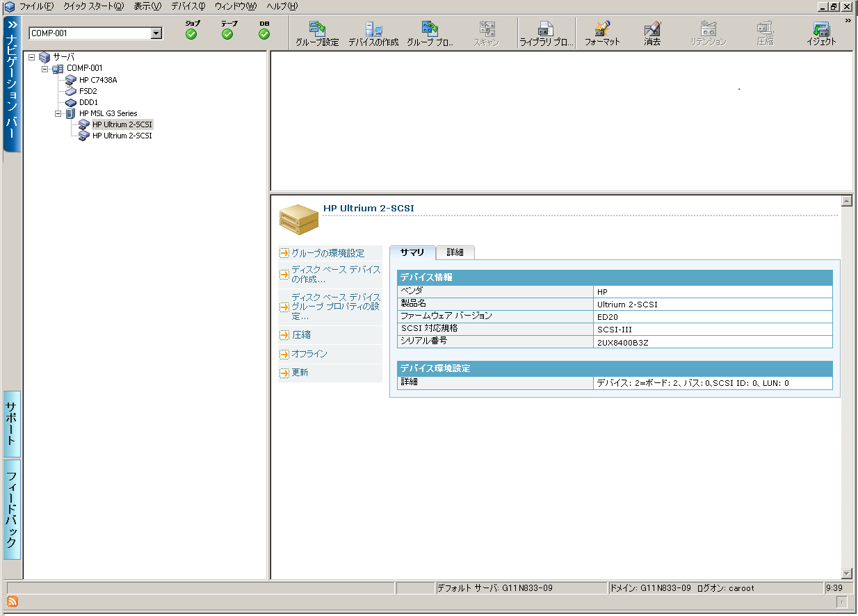
Task: Collapse the HP MSL G3 Series node
Action: pyautogui.click(x=58, y=113)
